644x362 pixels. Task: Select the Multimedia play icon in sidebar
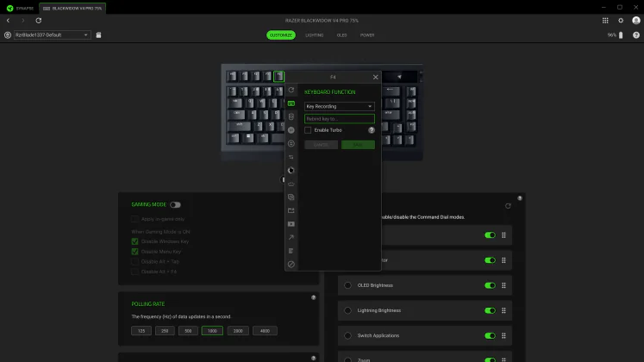click(x=291, y=224)
